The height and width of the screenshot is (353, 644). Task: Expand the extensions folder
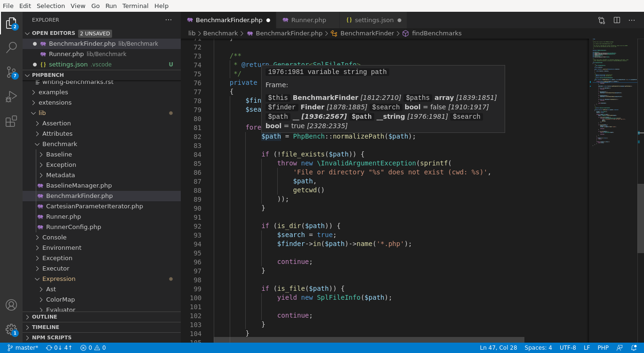[x=102, y=103]
